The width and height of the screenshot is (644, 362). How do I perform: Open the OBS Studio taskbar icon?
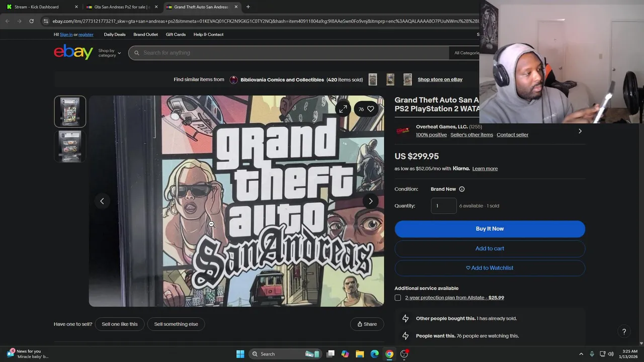(x=404, y=354)
